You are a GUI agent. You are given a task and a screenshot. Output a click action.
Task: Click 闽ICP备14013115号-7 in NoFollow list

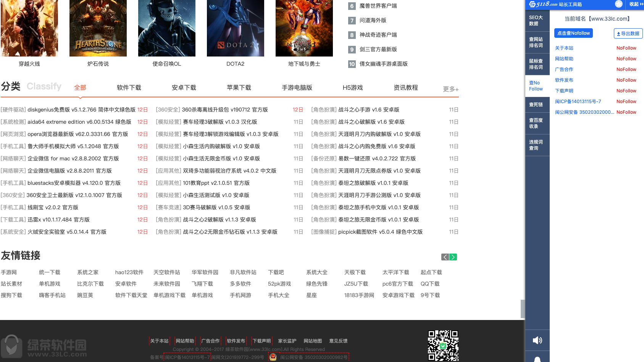pos(578,102)
